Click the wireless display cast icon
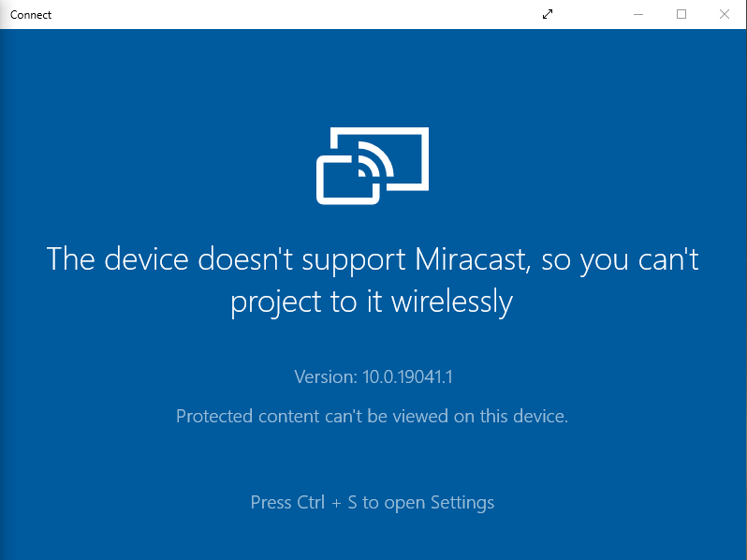Image resolution: width=747 pixels, height=560 pixels. coord(373,166)
